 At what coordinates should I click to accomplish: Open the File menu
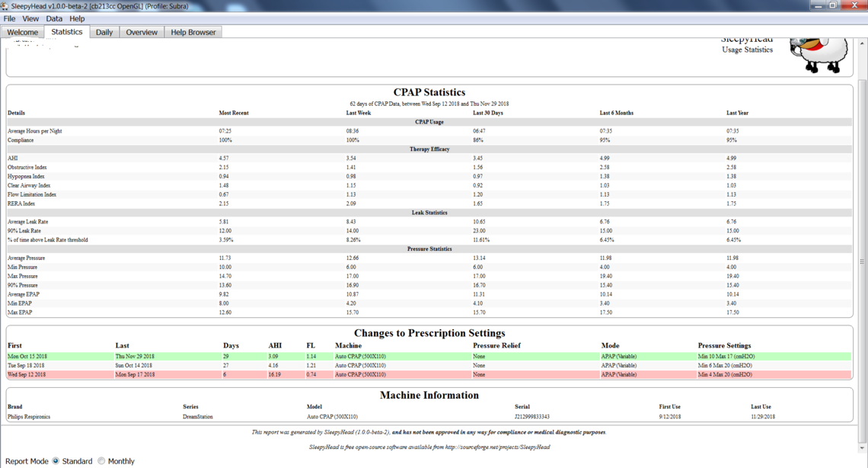tap(9, 18)
